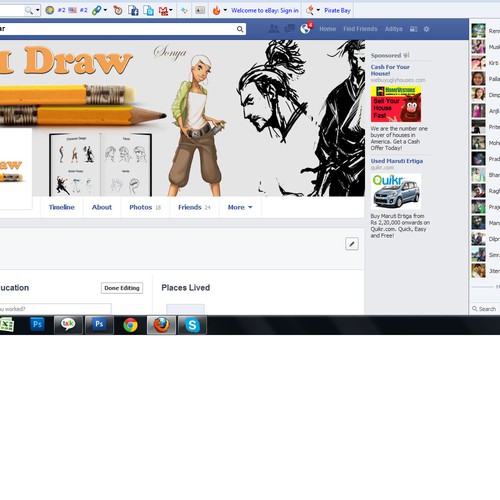Open chat with contact Kirti

[x=485, y=63]
